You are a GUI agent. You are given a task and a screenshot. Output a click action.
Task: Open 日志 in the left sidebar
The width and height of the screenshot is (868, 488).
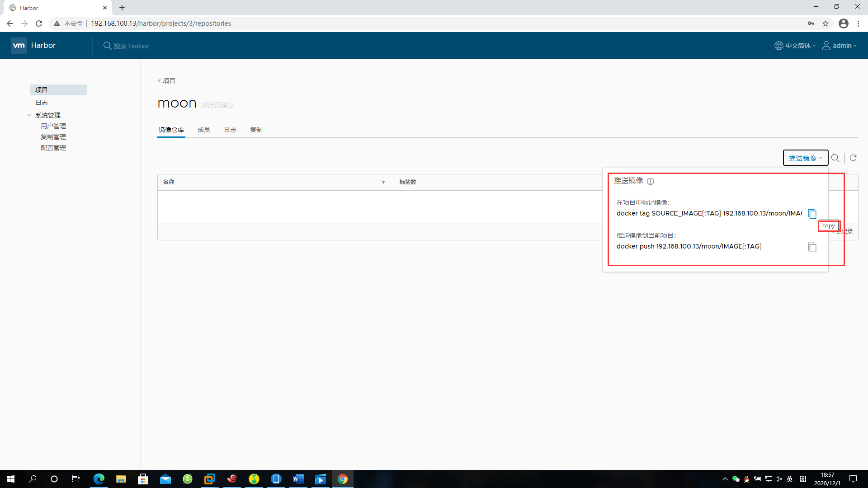tap(42, 103)
